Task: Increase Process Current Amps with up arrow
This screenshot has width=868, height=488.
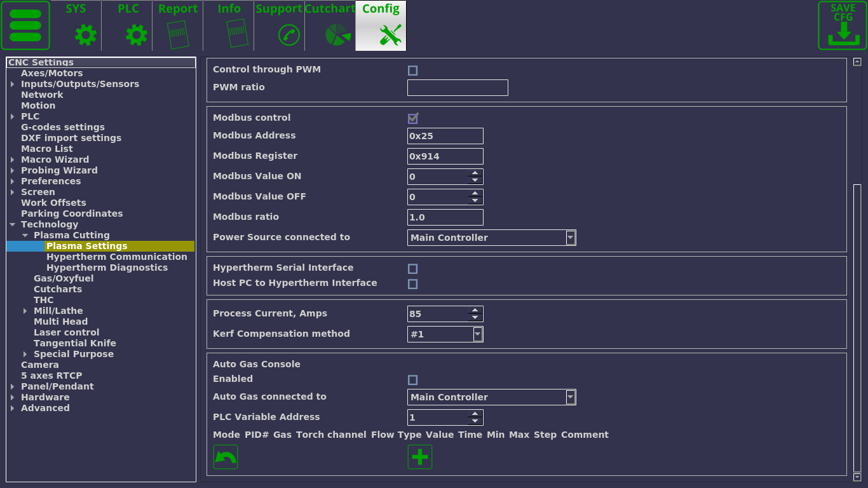Action: pos(475,310)
